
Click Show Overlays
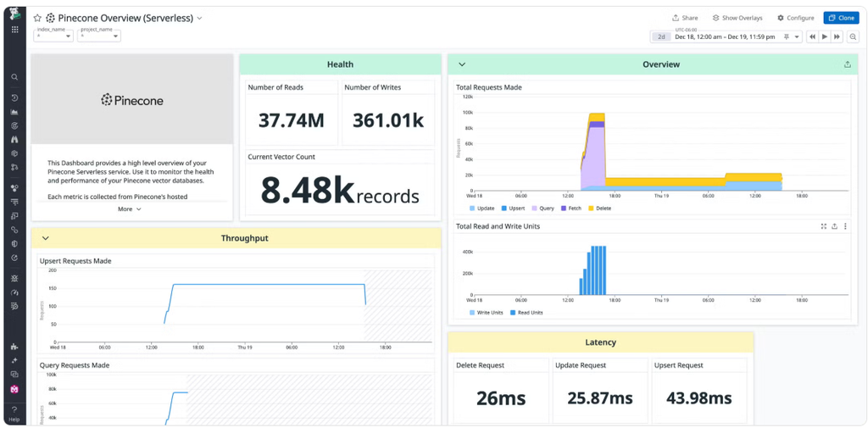pyautogui.click(x=737, y=18)
